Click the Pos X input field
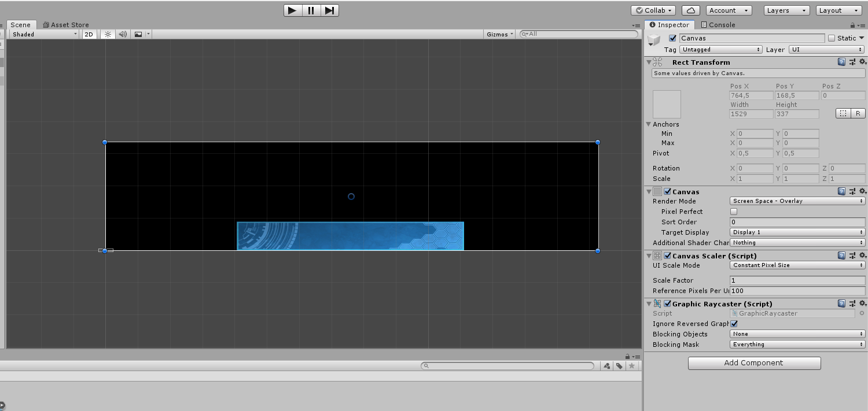 coord(751,95)
